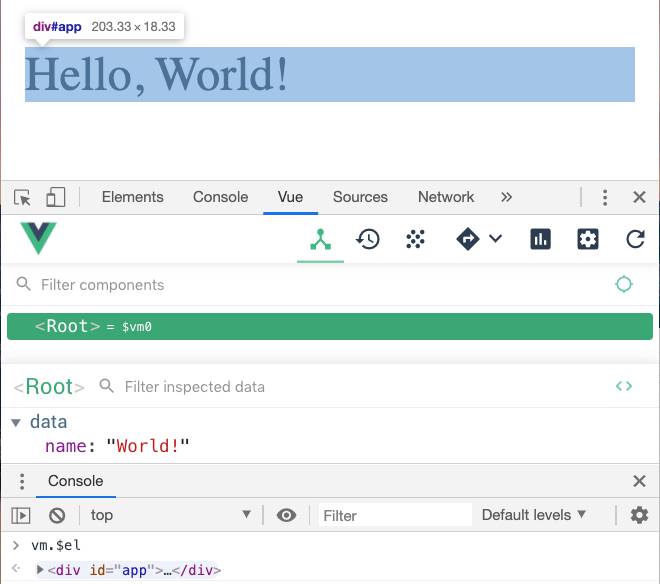Activate the inspect element picker icon
The height and width of the screenshot is (584, 660).
[23, 197]
